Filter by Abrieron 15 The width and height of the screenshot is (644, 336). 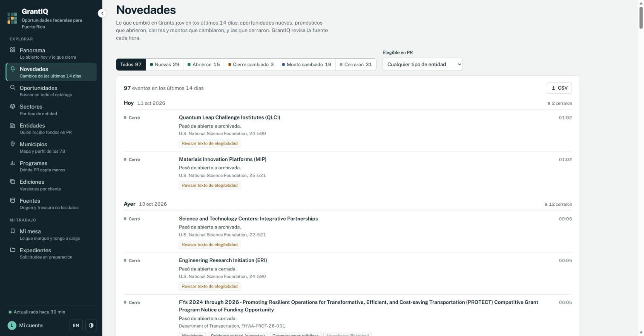[204, 65]
